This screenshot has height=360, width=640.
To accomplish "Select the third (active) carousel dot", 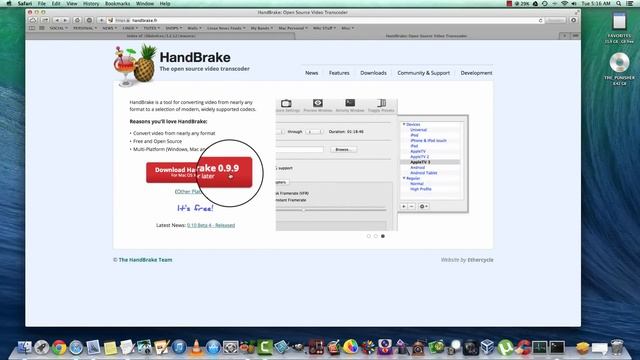I will tap(382, 236).
